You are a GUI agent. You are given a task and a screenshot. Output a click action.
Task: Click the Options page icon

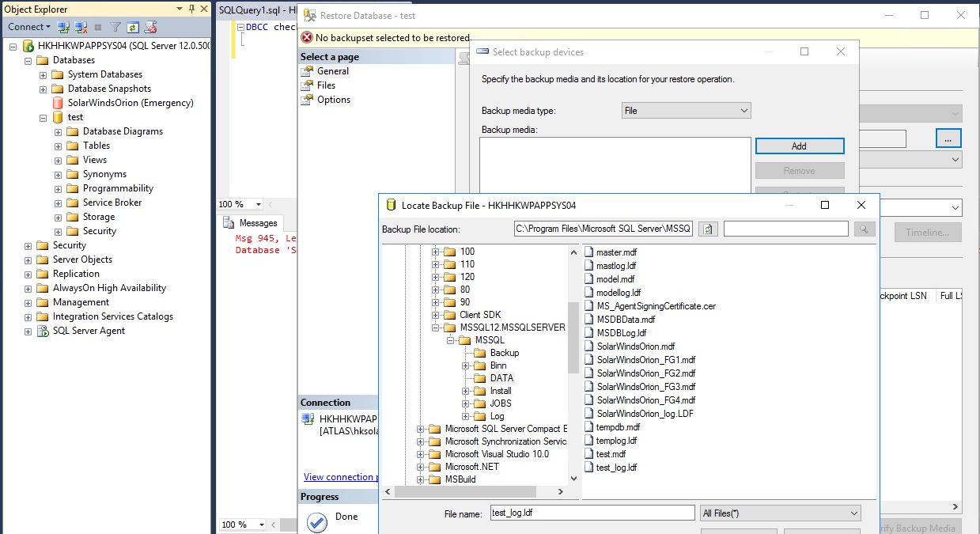tap(307, 100)
